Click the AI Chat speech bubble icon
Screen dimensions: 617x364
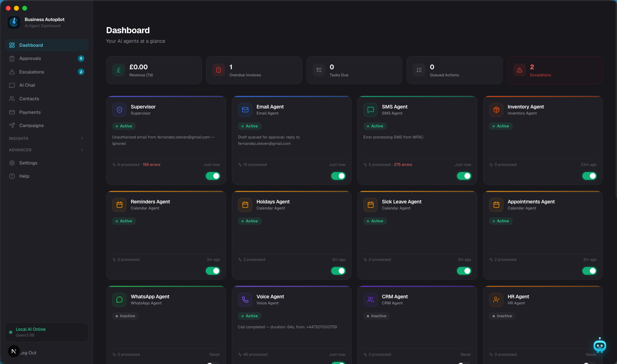coord(12,85)
